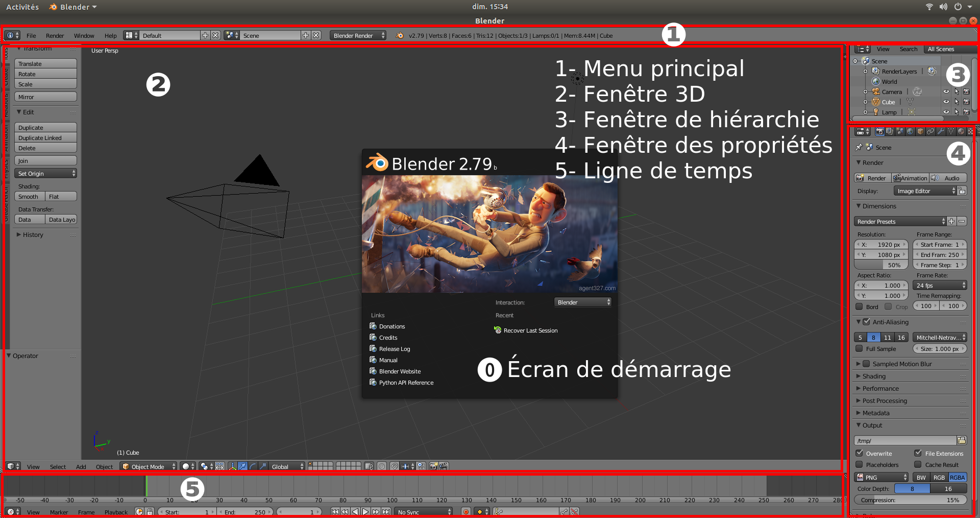The height and width of the screenshot is (518, 980).
Task: Open the No Sync dropdown in timeline
Action: tap(423, 512)
